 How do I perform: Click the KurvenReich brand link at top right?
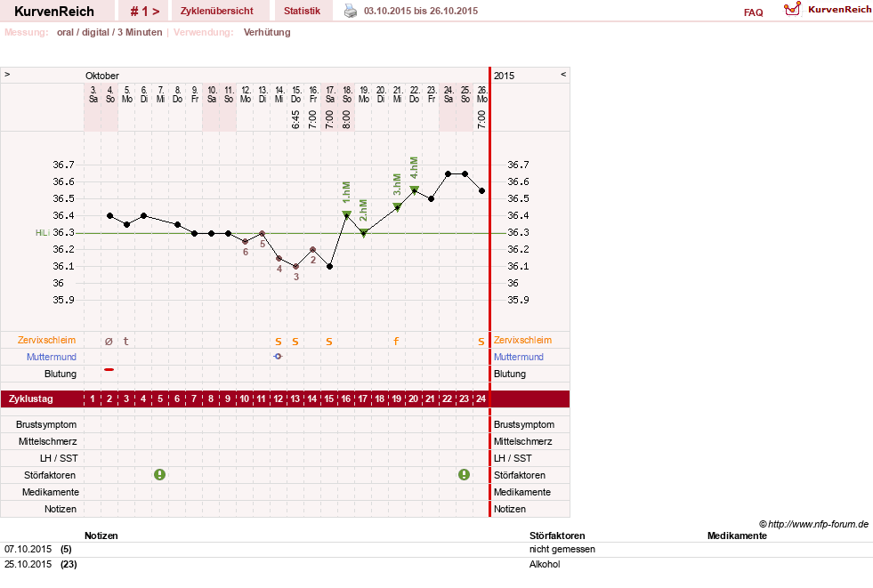tap(839, 10)
